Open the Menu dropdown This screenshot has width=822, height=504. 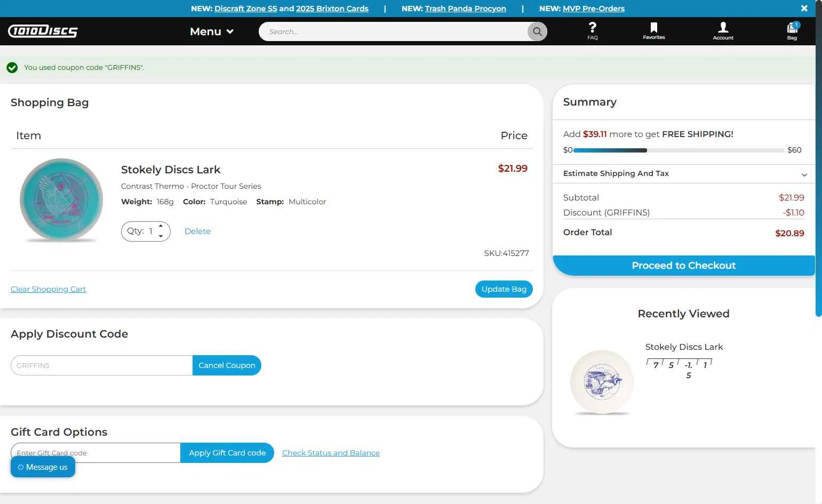tap(212, 31)
